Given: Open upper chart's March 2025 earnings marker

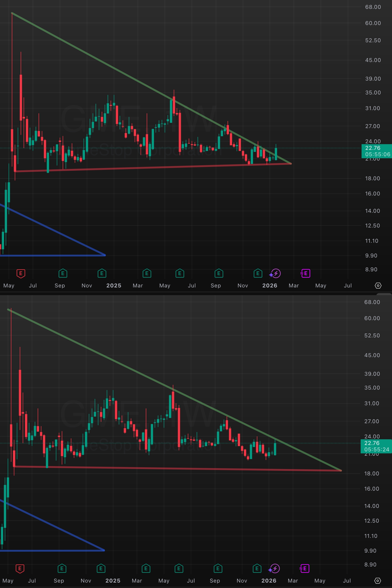Looking at the screenshot, I should pyautogui.click(x=147, y=273).
